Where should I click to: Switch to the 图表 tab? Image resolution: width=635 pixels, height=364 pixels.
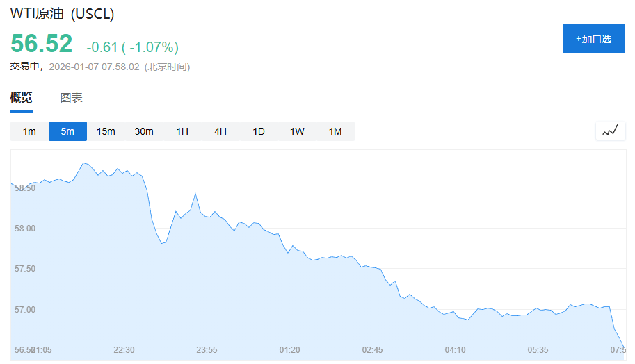72,98
